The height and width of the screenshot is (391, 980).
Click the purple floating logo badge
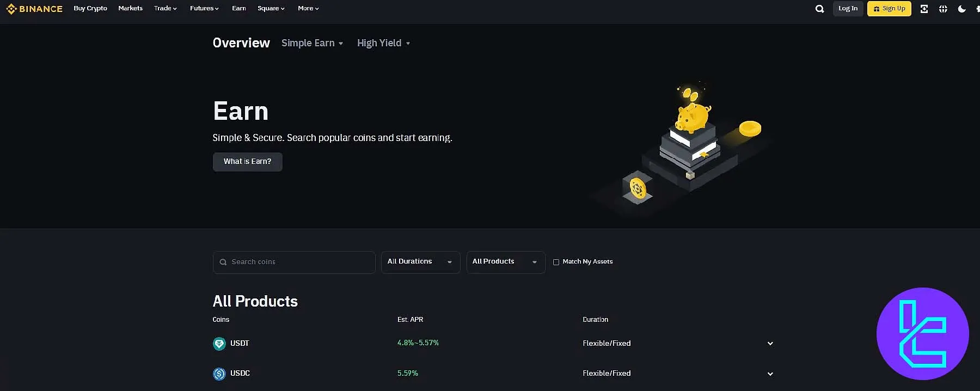pos(922,333)
